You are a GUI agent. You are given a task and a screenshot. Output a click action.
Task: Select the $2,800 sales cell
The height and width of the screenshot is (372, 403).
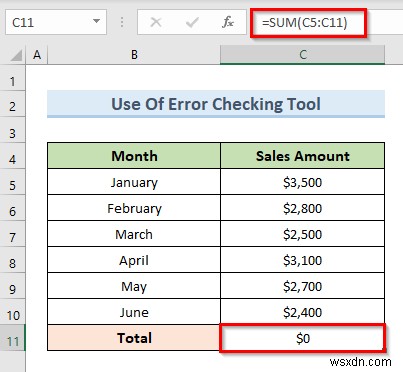303,208
